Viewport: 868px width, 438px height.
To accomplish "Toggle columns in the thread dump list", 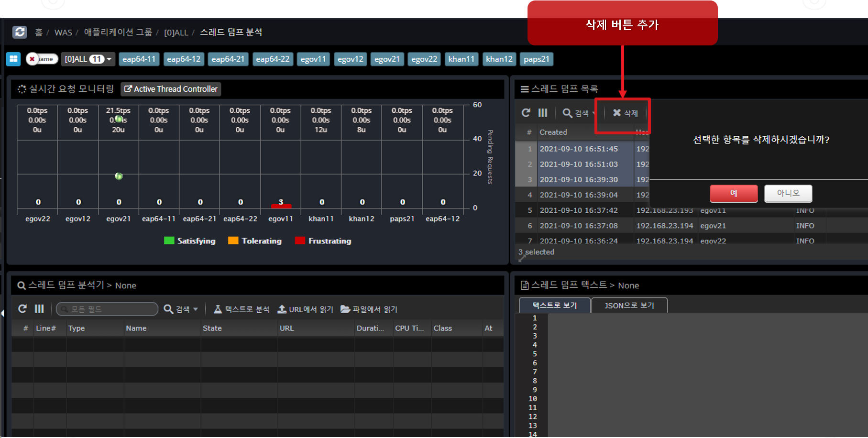I will [x=542, y=113].
